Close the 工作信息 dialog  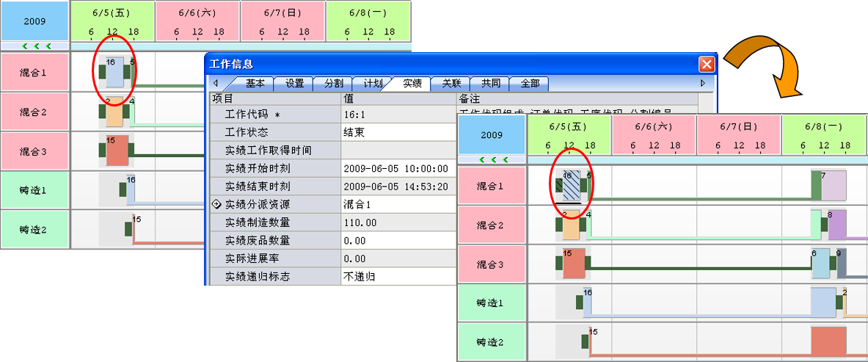pos(707,64)
